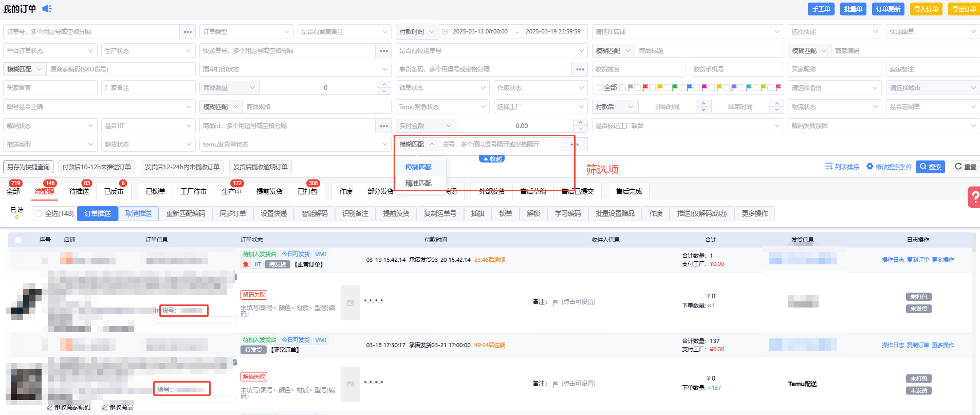Open the 请选择店铺 store dropdown
The height and width of the screenshot is (415, 980).
(687, 32)
